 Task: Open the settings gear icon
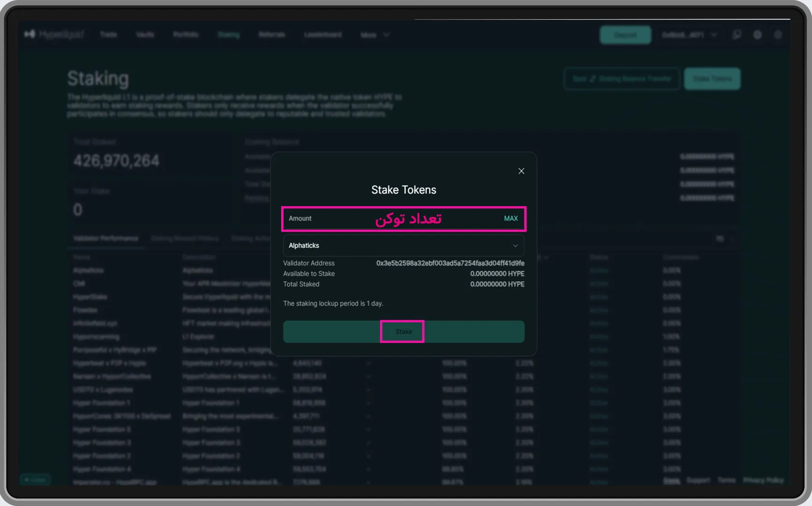(x=757, y=35)
